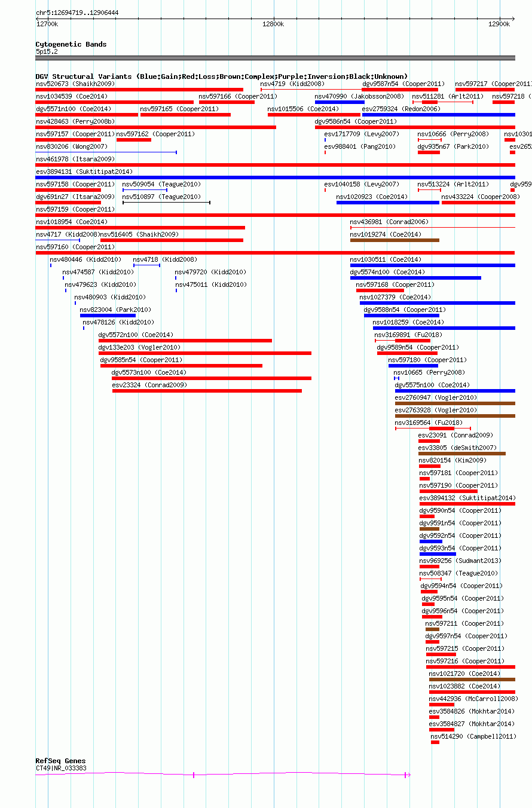The width and height of the screenshot is (532, 808).
Task: Select esv2759324 (Redon2006) gain feature
Action: click(439, 115)
